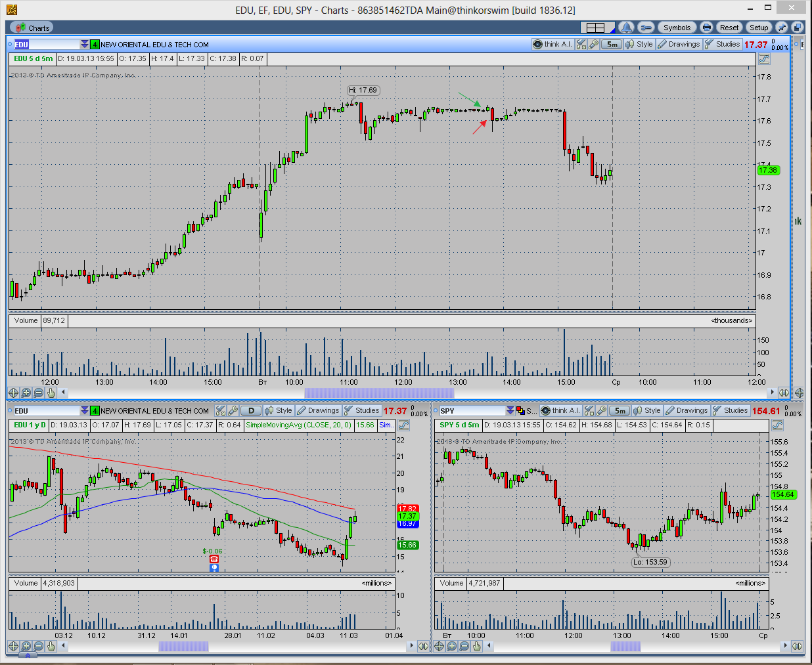The width and height of the screenshot is (812, 665).
Task: Click the Symbols button
Action: pos(677,28)
